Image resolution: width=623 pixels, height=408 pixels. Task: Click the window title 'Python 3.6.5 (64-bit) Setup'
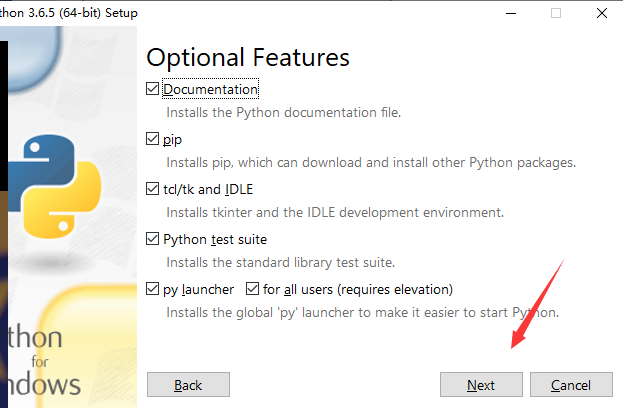[68, 13]
